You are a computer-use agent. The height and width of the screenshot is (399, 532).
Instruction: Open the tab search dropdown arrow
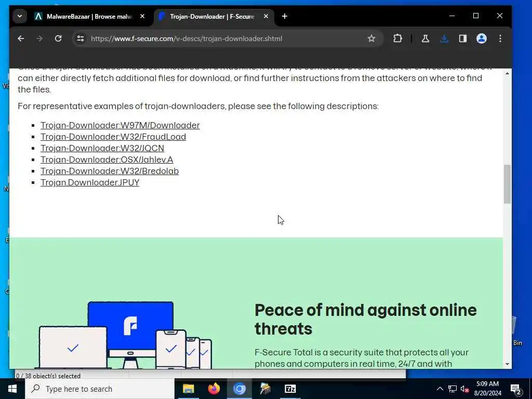[x=20, y=16]
